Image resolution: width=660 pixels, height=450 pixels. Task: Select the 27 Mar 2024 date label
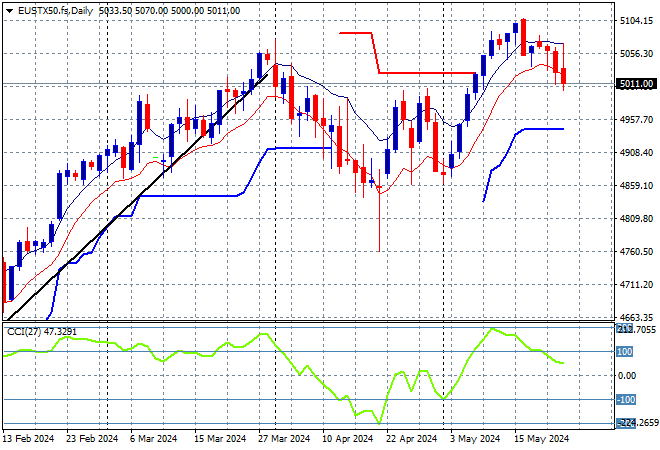pyautogui.click(x=284, y=439)
